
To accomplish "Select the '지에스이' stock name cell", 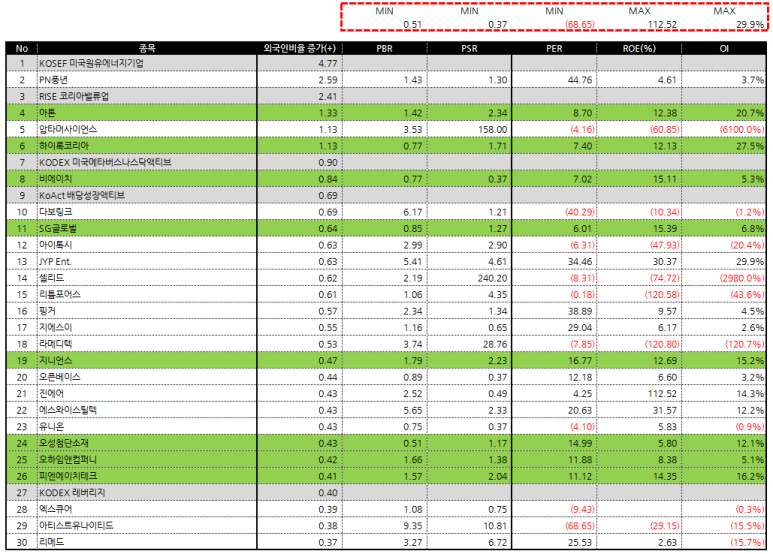I will (x=147, y=327).
